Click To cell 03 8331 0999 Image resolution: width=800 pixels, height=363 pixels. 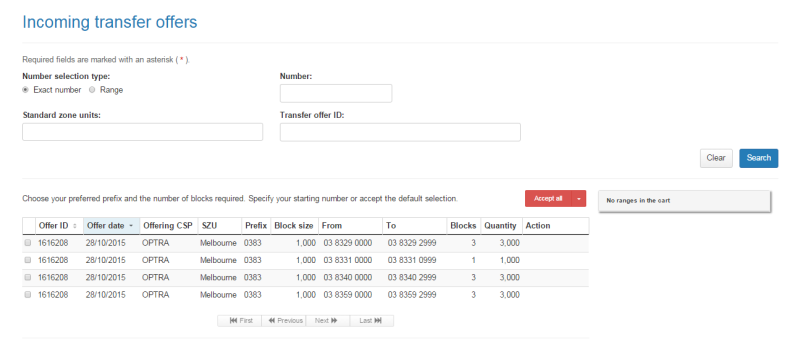pyautogui.click(x=412, y=260)
